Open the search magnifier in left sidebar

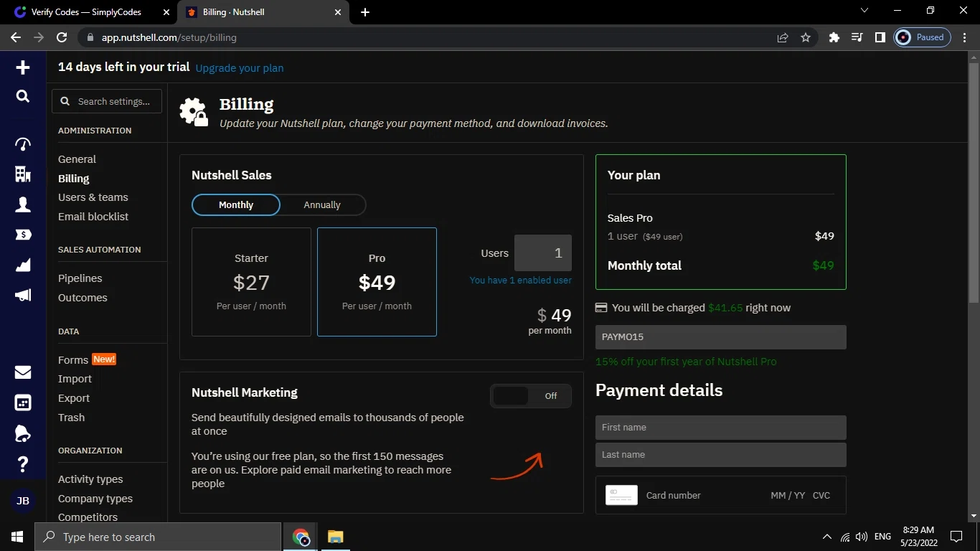click(23, 96)
